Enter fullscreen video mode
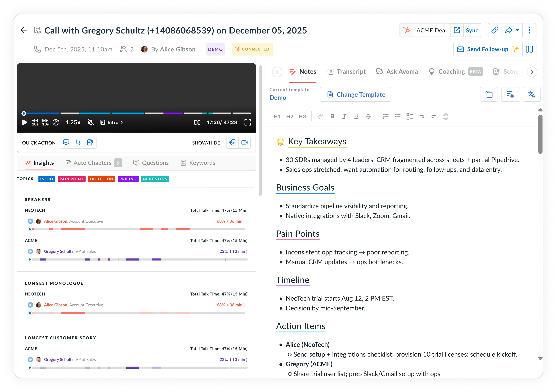Image resolution: width=557 pixels, height=392 pixels. coord(247,122)
